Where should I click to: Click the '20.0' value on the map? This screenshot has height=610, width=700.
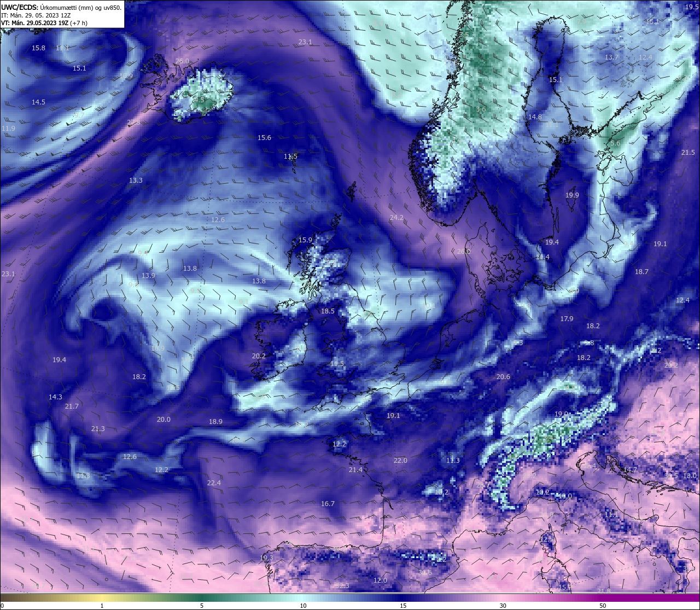(164, 420)
